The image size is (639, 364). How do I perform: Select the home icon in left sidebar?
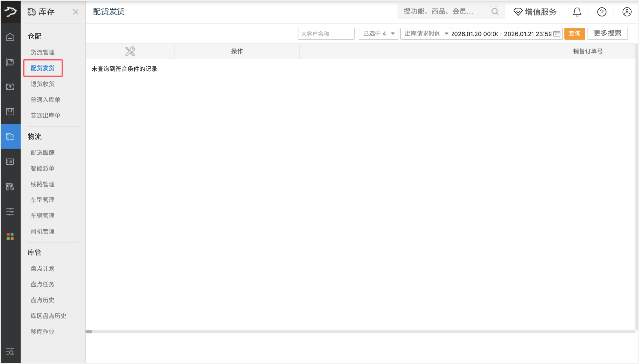11,37
